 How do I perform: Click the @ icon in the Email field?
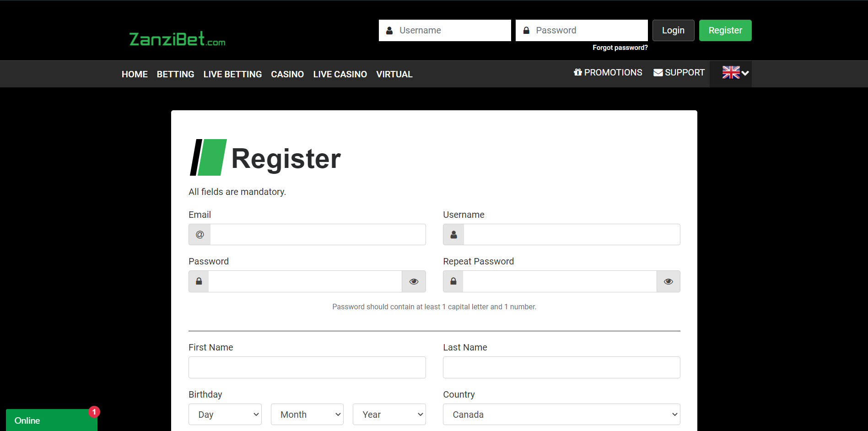click(x=199, y=234)
